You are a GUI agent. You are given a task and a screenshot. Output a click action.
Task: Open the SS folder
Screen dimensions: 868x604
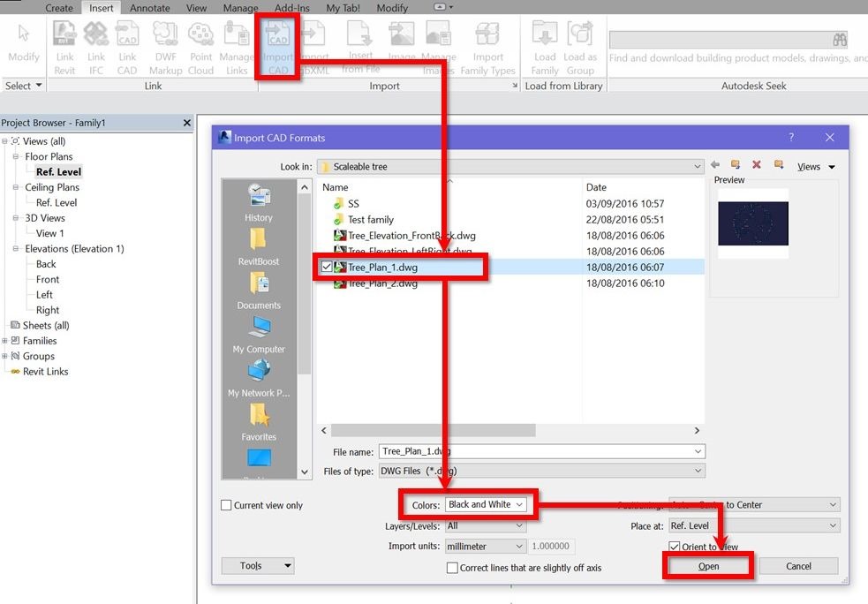(x=353, y=203)
